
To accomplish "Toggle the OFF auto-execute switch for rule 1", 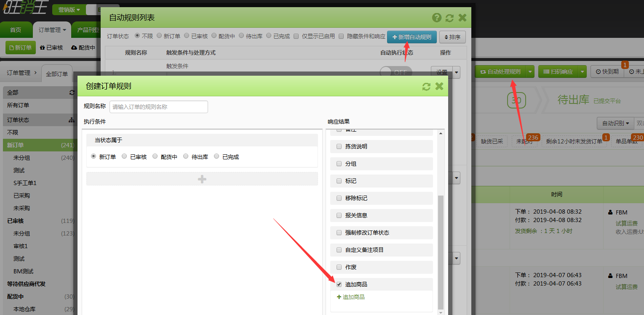I will 396,72.
